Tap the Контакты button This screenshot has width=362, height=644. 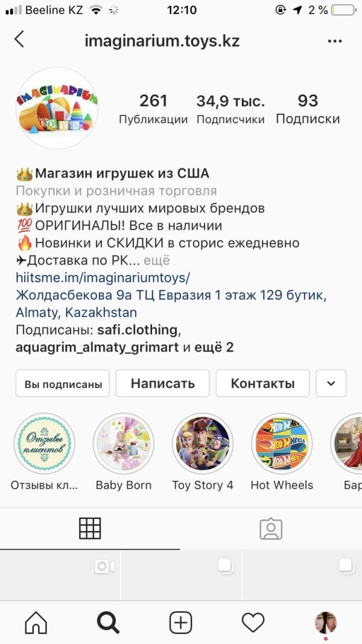263,384
